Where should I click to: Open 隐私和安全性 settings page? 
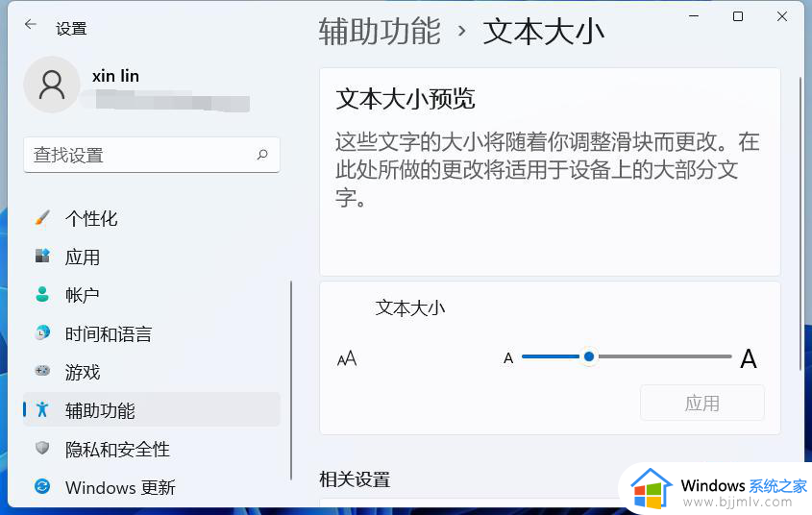152,449
